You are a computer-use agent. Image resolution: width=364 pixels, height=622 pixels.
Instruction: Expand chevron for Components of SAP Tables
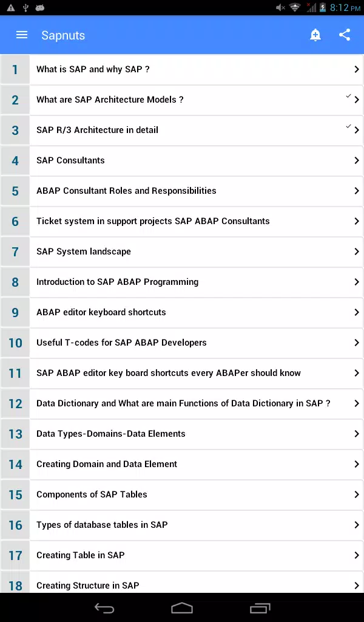[x=357, y=494]
